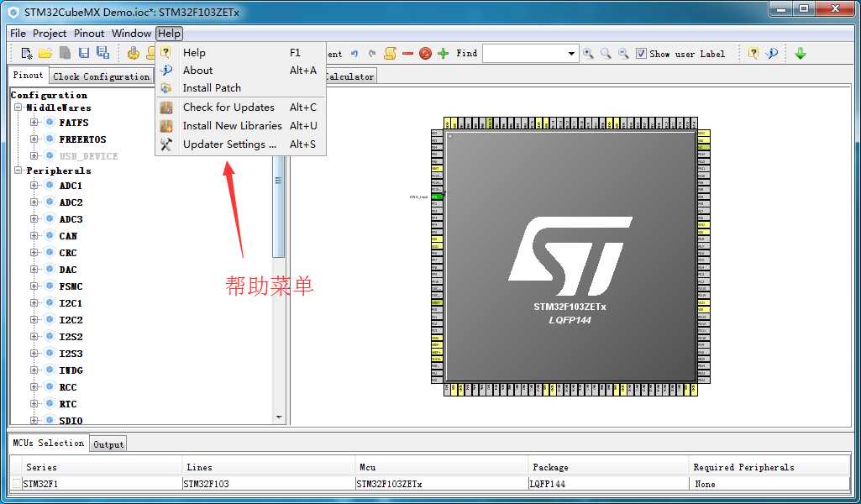The image size is (861, 504).
Task: Click the status icon beside USB_DEVICE
Action: click(50, 156)
